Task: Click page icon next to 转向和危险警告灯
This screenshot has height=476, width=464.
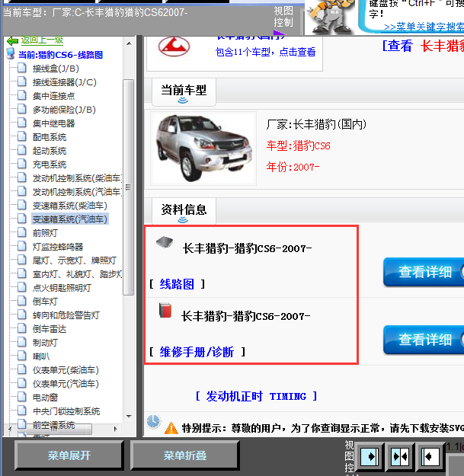Action: [x=21, y=315]
